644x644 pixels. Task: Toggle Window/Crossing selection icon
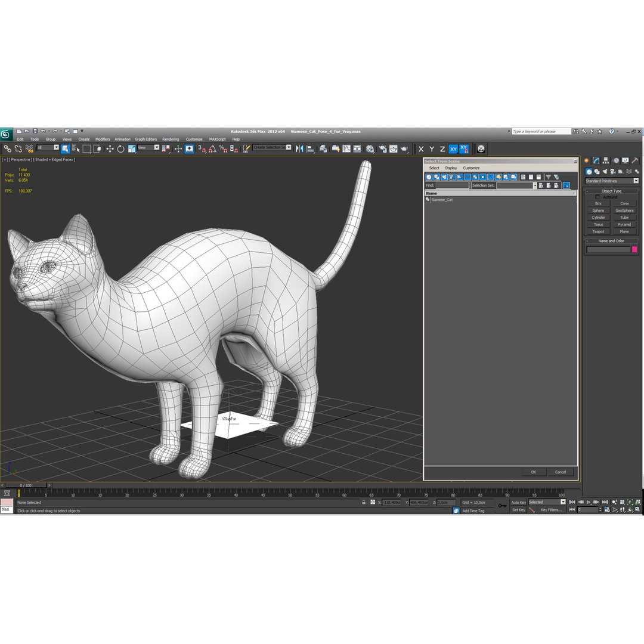point(97,149)
